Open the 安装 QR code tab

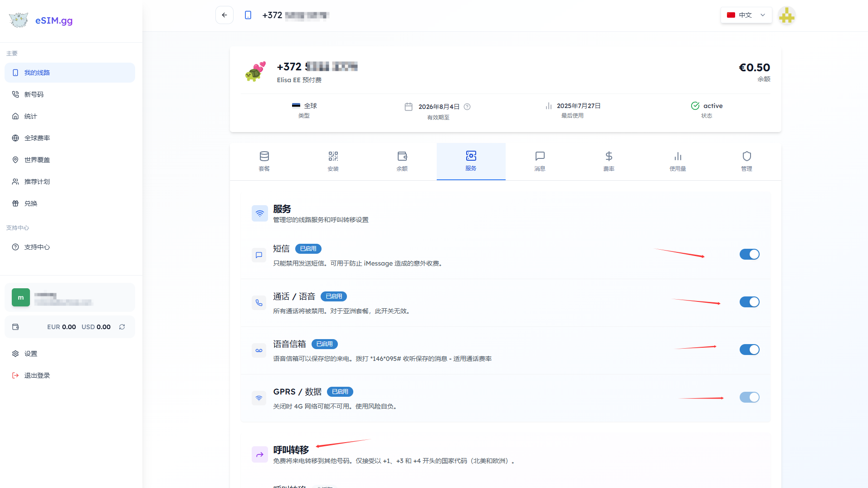[x=333, y=161]
